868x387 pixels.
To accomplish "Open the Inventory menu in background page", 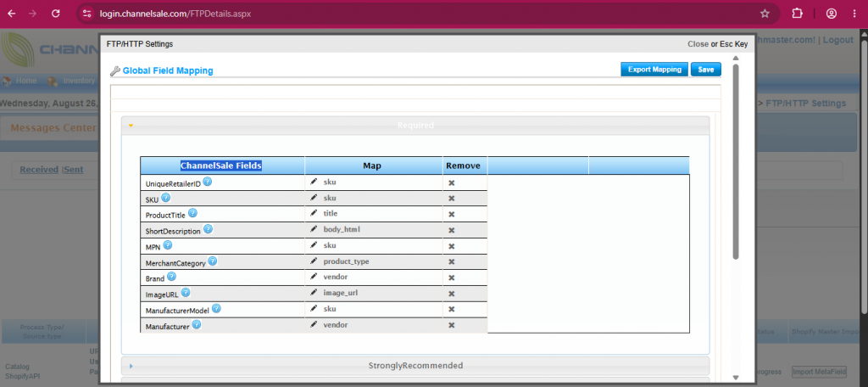I will [x=79, y=81].
